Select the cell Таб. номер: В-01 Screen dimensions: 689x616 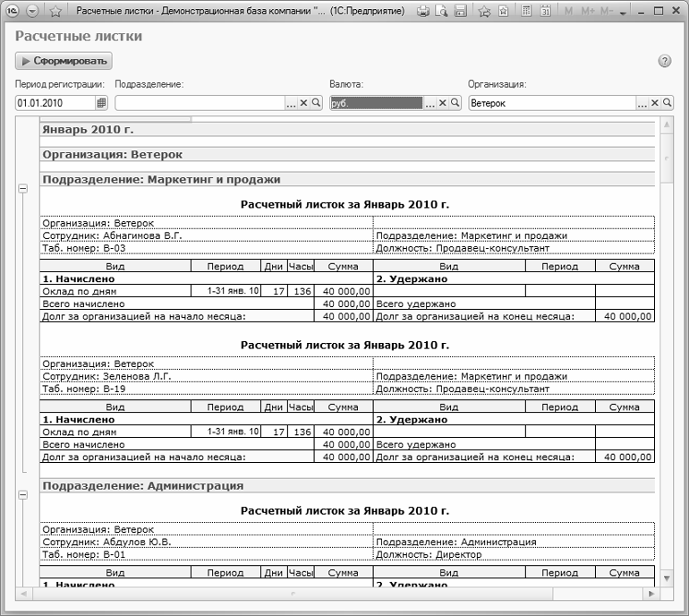(207, 554)
